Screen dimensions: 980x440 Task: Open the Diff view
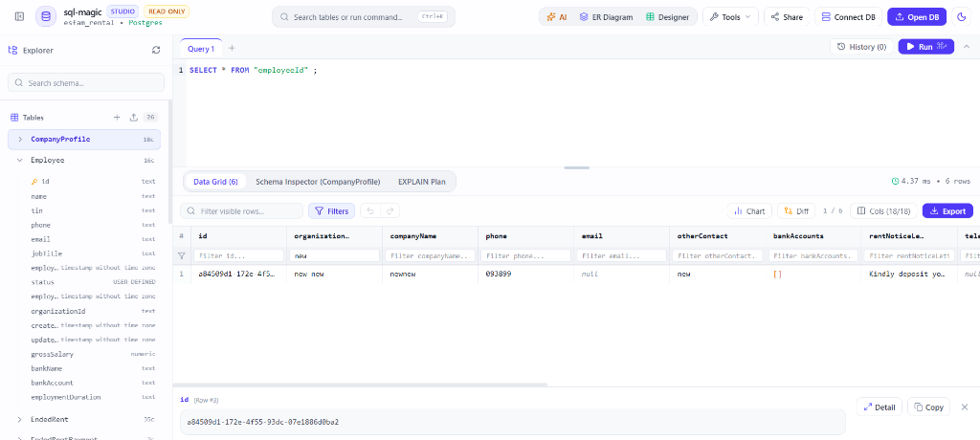coord(795,211)
